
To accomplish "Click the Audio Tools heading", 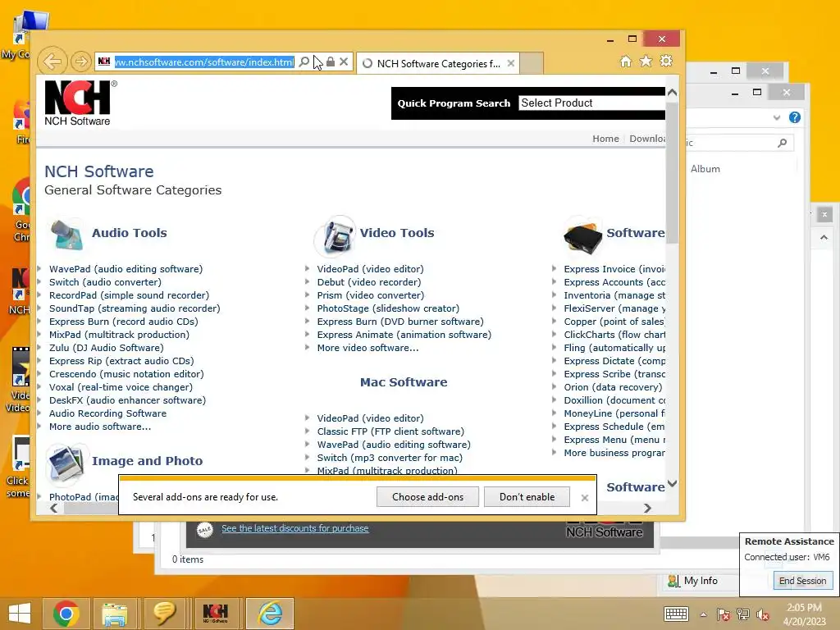I will click(129, 233).
